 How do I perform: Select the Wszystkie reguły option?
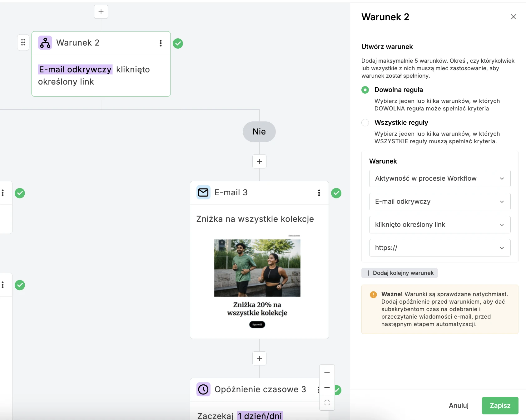pyautogui.click(x=365, y=123)
